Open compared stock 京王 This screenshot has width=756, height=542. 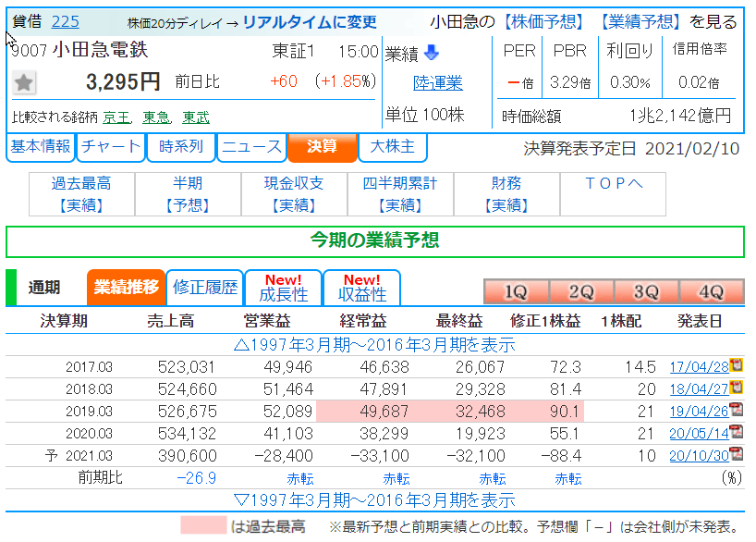coord(116,117)
